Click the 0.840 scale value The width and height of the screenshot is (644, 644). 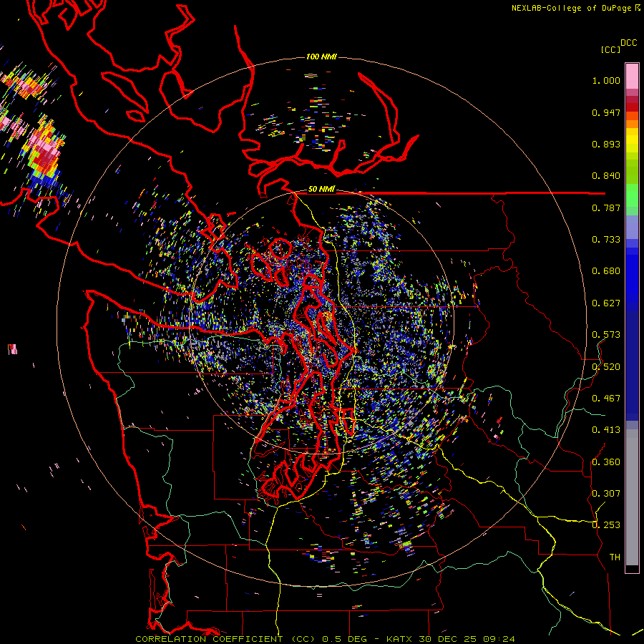(606, 176)
